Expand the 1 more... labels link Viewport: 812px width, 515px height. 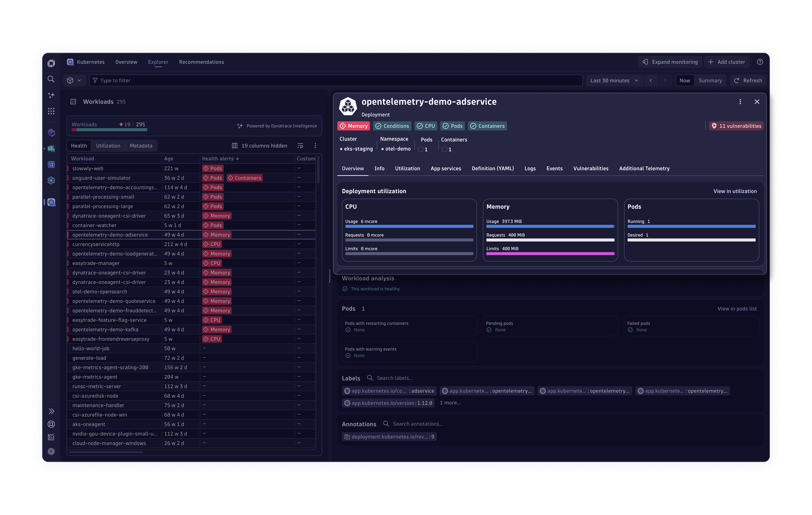point(450,403)
